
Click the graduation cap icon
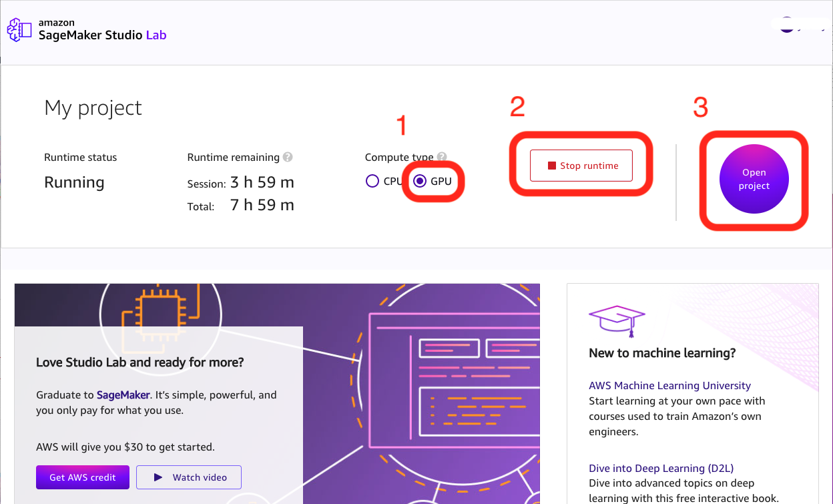[617, 321]
